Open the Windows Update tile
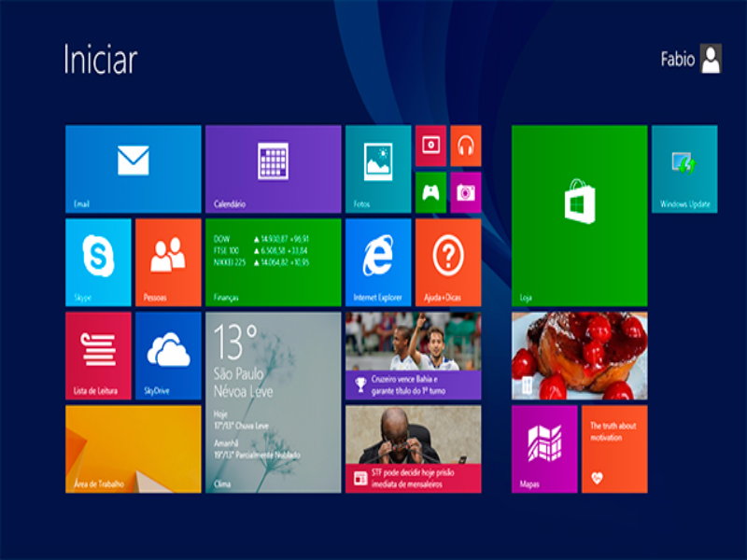This screenshot has width=747, height=560. (684, 169)
